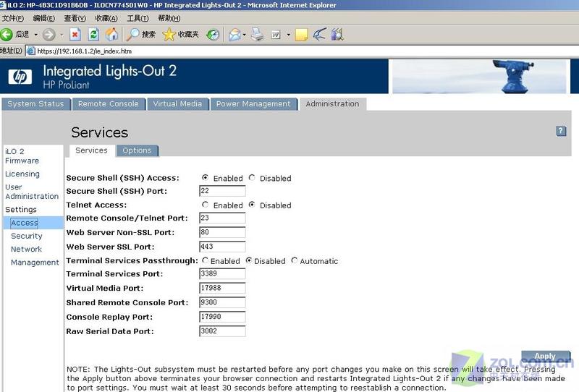
Task: Click the Research books magnifier icon
Action: point(337,35)
